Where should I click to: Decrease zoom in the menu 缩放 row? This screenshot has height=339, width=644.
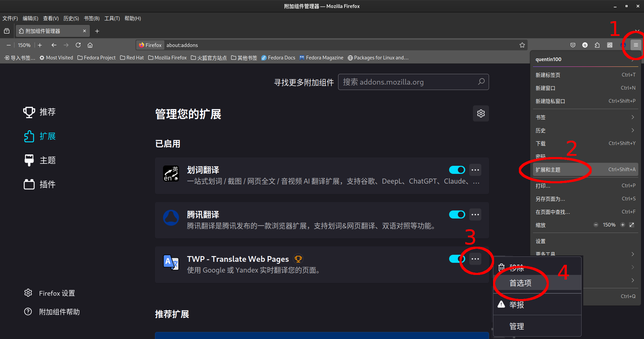(x=596, y=225)
